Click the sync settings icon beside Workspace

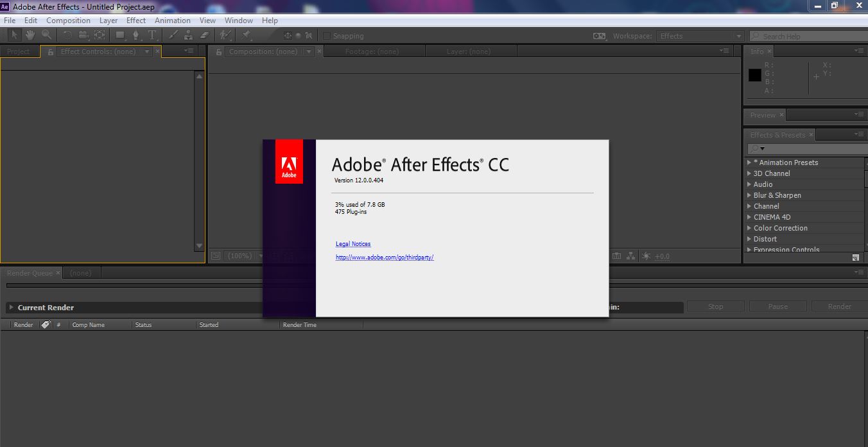599,36
